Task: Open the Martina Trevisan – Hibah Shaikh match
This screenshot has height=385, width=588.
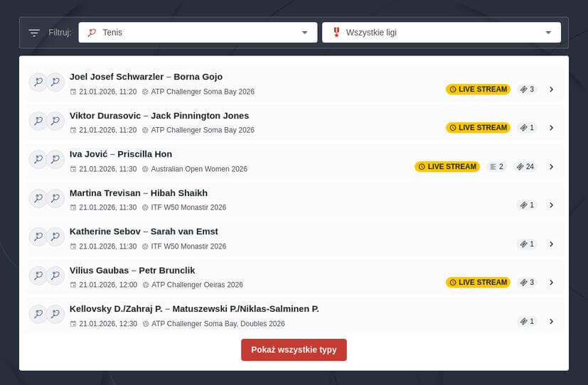Action: coord(138,193)
